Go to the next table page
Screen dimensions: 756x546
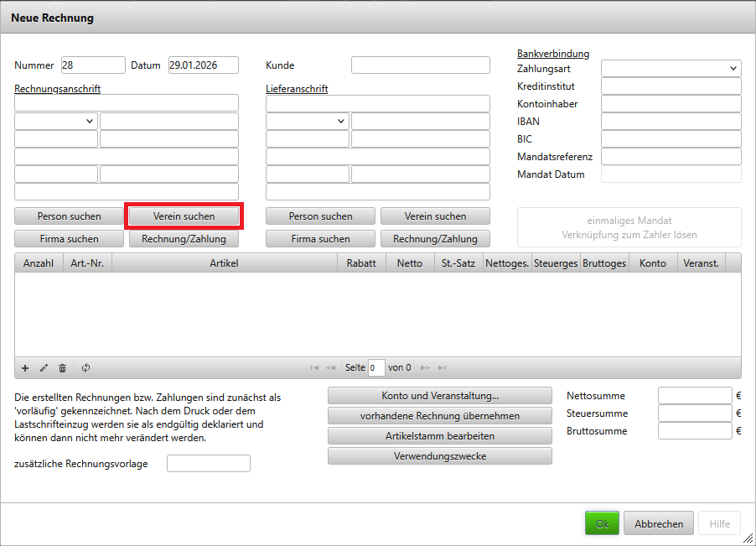pyautogui.click(x=425, y=368)
